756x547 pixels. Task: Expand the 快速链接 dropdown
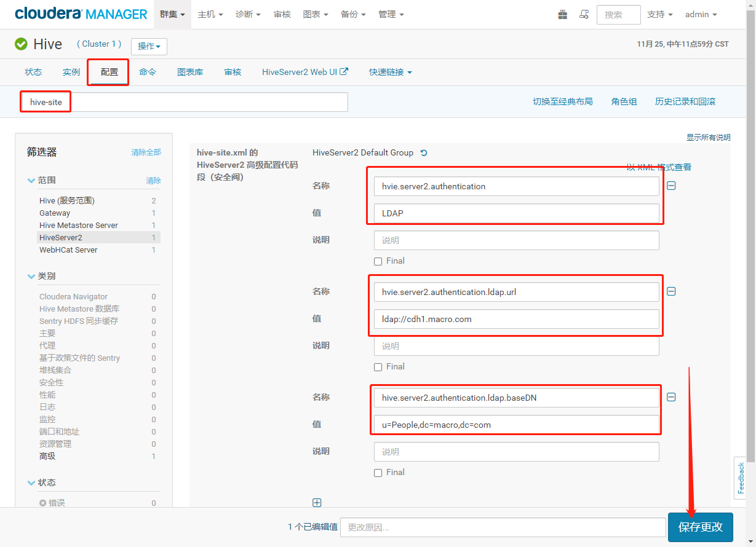[391, 72]
